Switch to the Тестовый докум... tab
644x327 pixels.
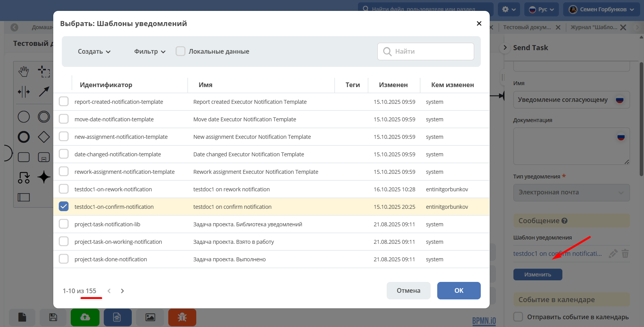coord(527,27)
